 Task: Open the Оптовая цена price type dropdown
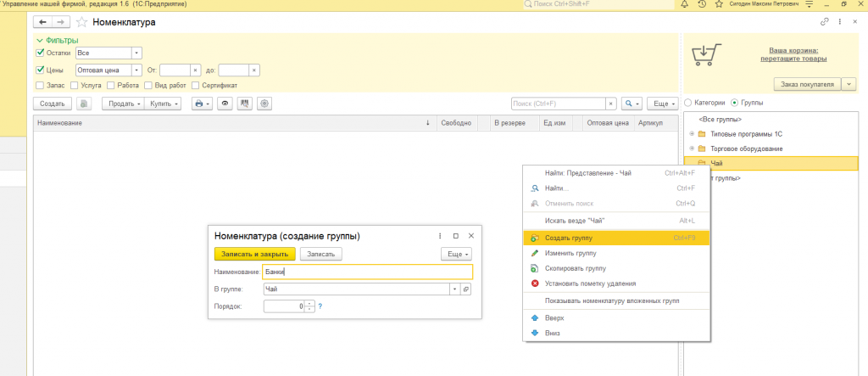click(136, 70)
